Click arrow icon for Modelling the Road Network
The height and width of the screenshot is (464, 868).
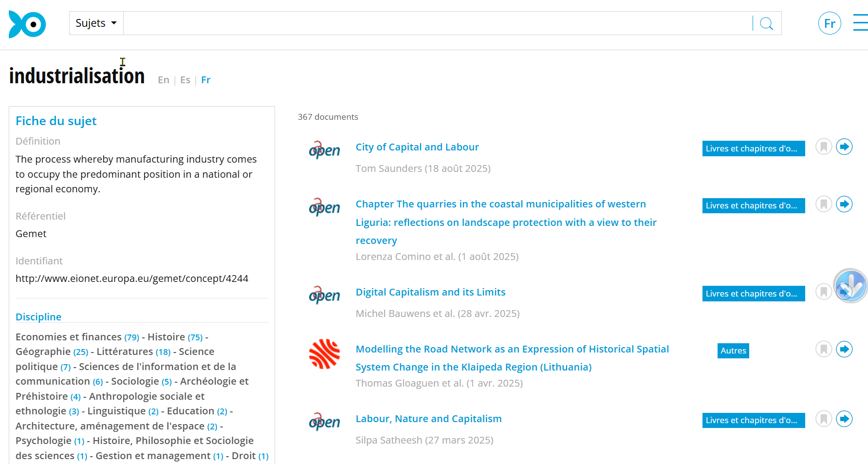point(844,349)
